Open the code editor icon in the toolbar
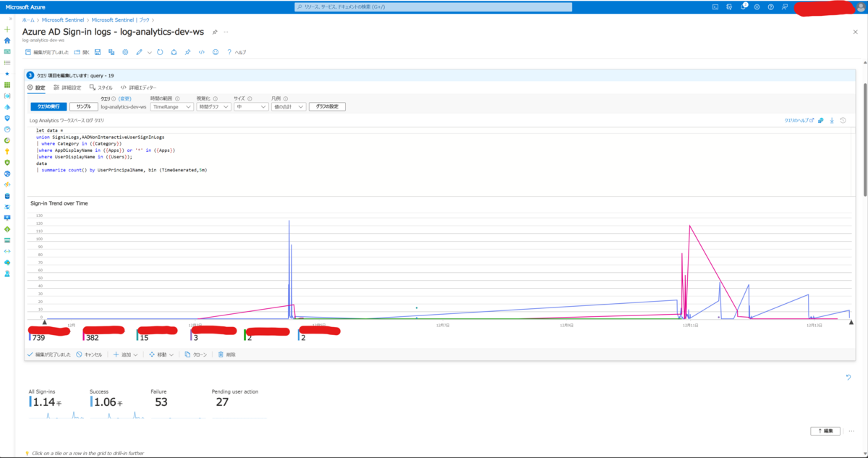Image resolution: width=868 pixels, height=458 pixels. (202, 52)
